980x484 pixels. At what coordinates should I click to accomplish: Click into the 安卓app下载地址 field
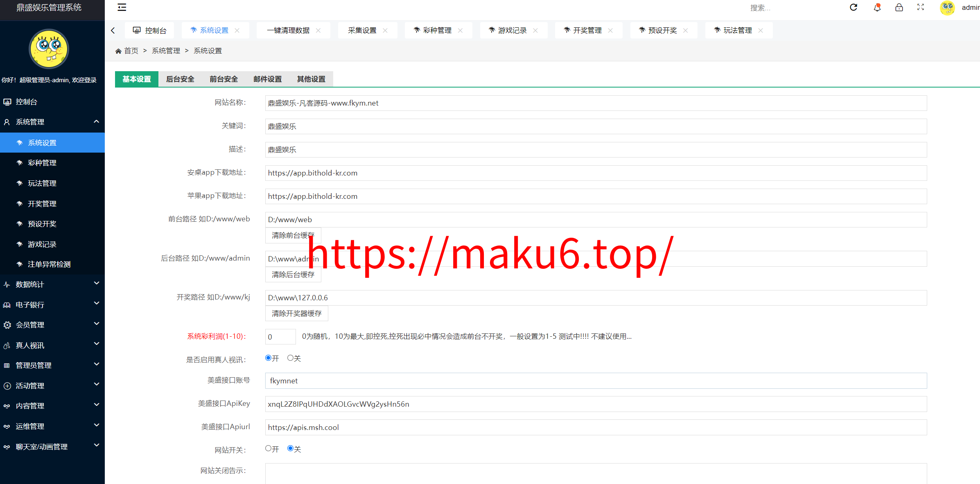[596, 173]
